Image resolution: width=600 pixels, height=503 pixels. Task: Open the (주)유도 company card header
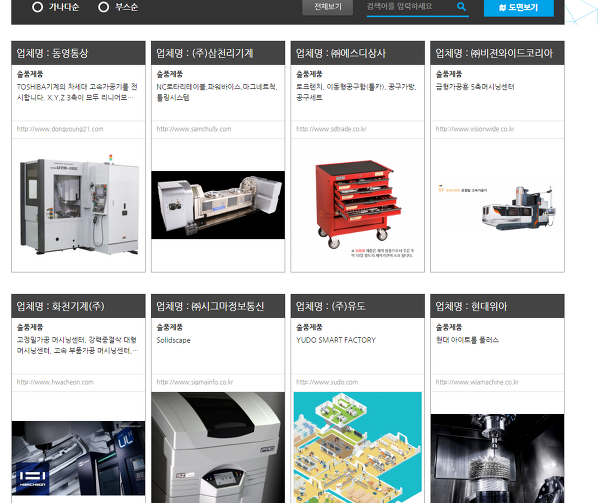pyautogui.click(x=358, y=306)
